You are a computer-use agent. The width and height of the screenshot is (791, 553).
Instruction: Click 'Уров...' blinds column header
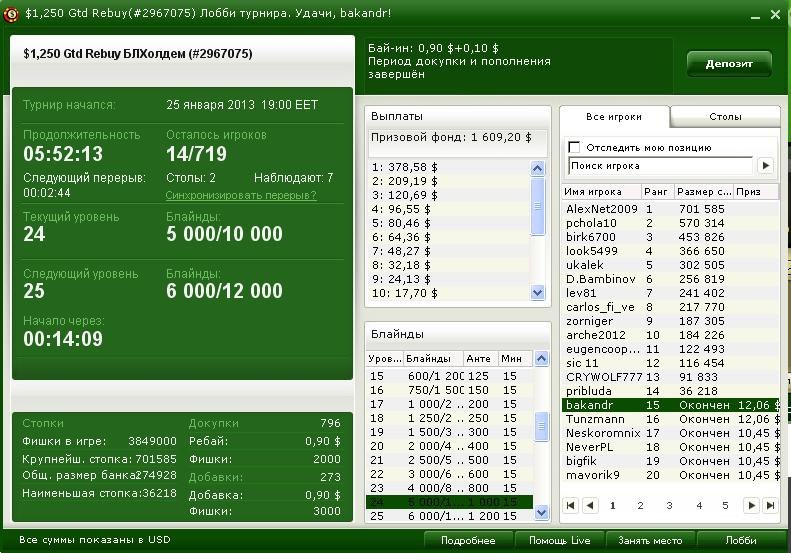pos(385,359)
